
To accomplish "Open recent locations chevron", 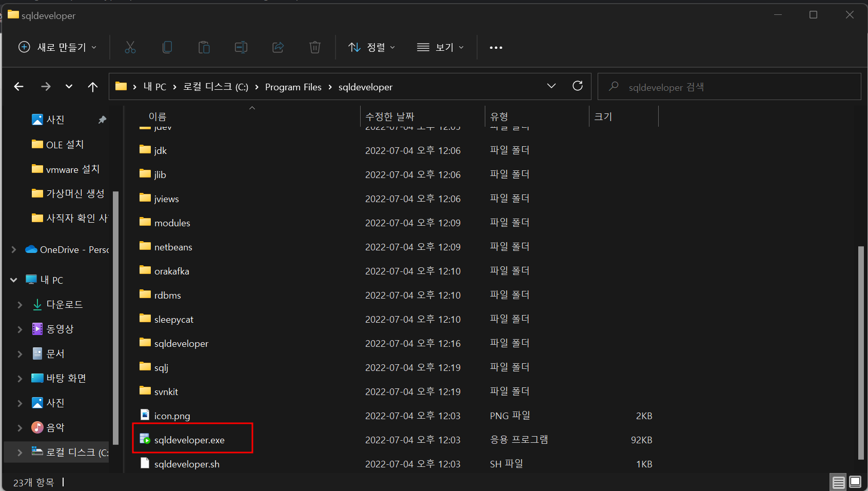I will pyautogui.click(x=69, y=87).
